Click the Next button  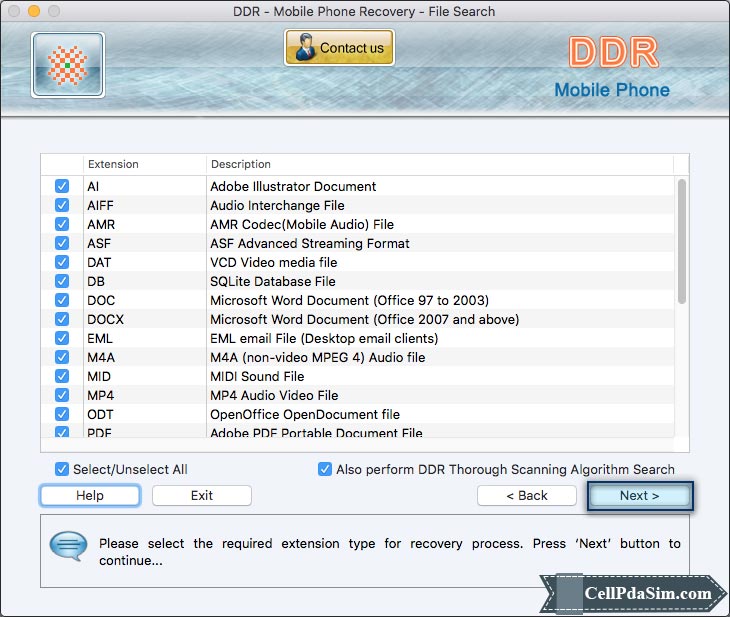[x=639, y=496]
